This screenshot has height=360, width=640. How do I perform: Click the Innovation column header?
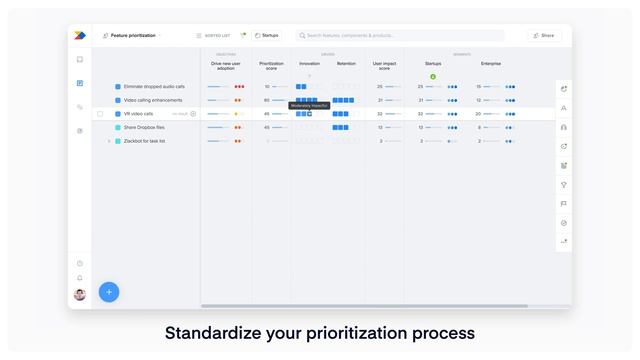309,64
